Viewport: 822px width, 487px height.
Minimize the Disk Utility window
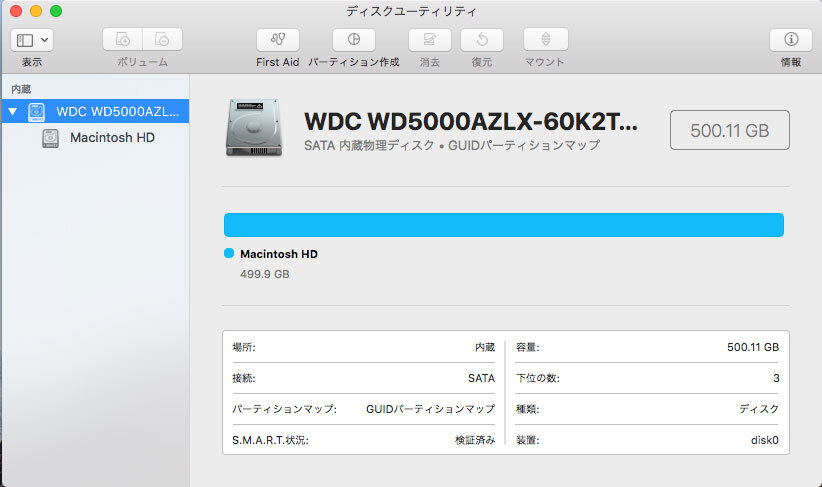click(36, 10)
